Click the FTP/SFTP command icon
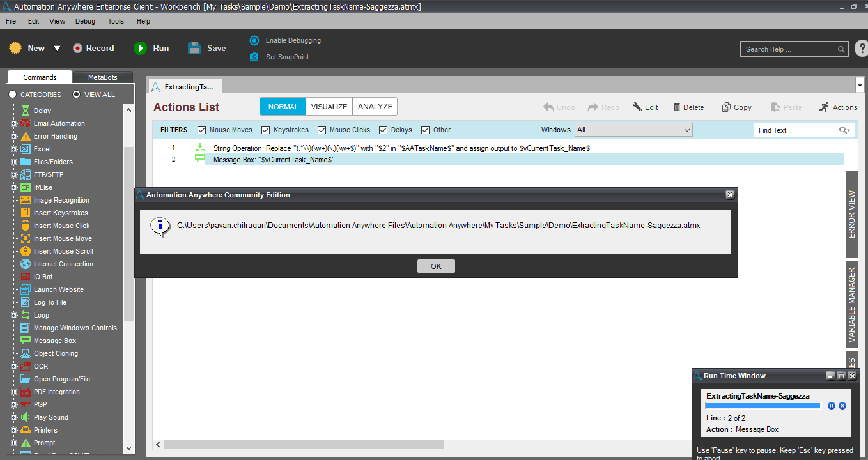868x460 pixels. [x=26, y=174]
